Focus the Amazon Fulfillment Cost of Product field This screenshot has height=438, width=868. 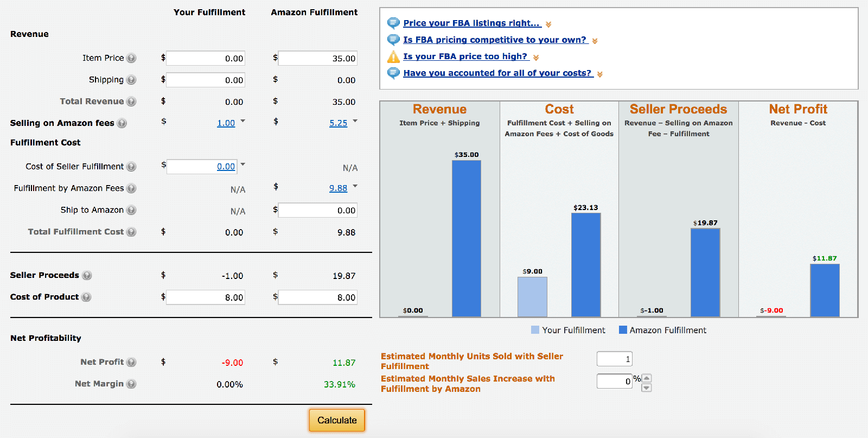(x=318, y=297)
